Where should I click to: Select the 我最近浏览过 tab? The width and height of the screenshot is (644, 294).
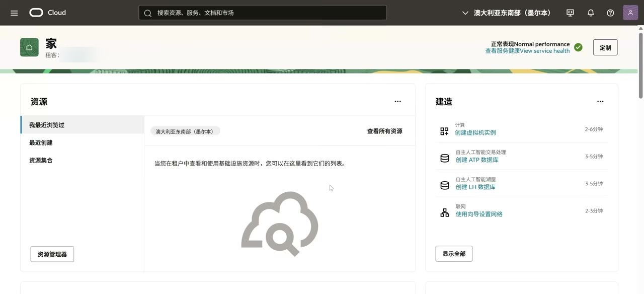[x=83, y=125]
